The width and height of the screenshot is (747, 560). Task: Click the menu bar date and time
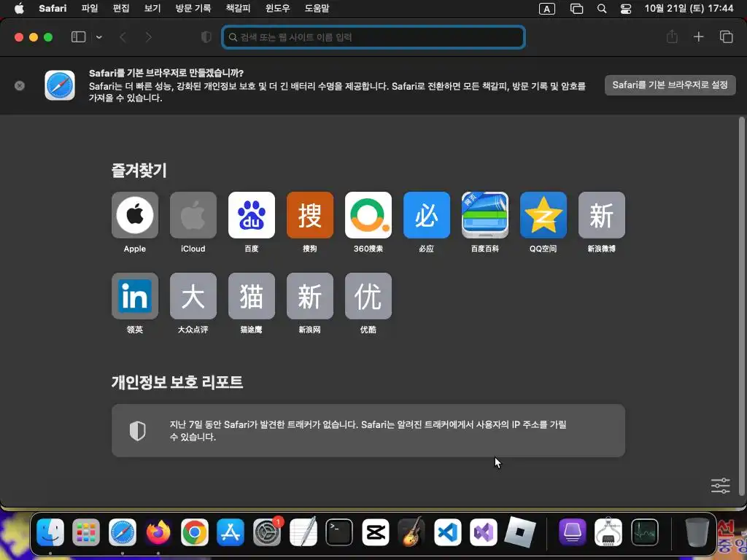pos(689,8)
